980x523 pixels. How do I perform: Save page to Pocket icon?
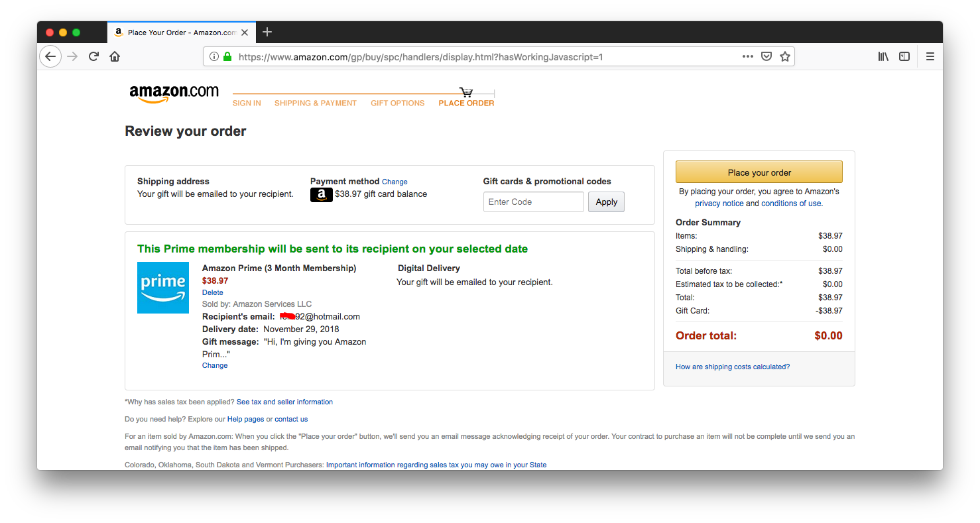[766, 56]
